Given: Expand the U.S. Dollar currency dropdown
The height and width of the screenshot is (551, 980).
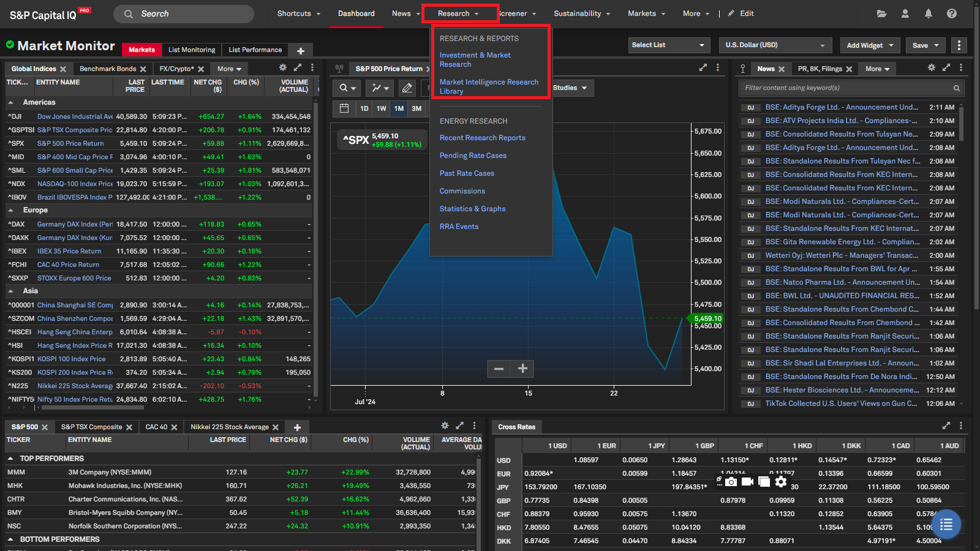Looking at the screenshot, I should 775,45.
